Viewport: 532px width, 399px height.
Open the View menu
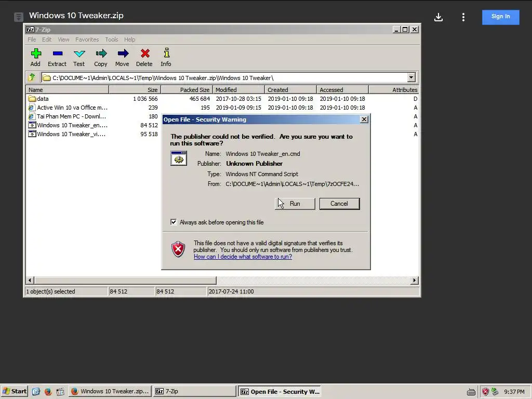coord(63,39)
